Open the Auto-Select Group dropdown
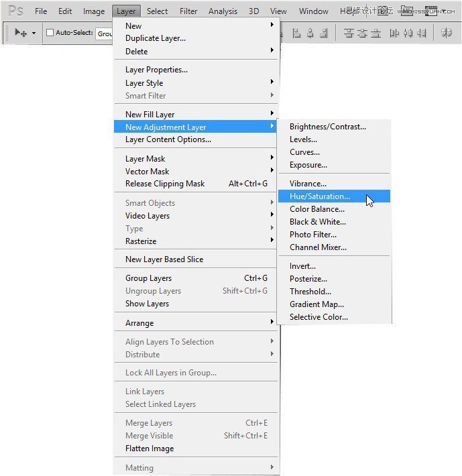 104,34
